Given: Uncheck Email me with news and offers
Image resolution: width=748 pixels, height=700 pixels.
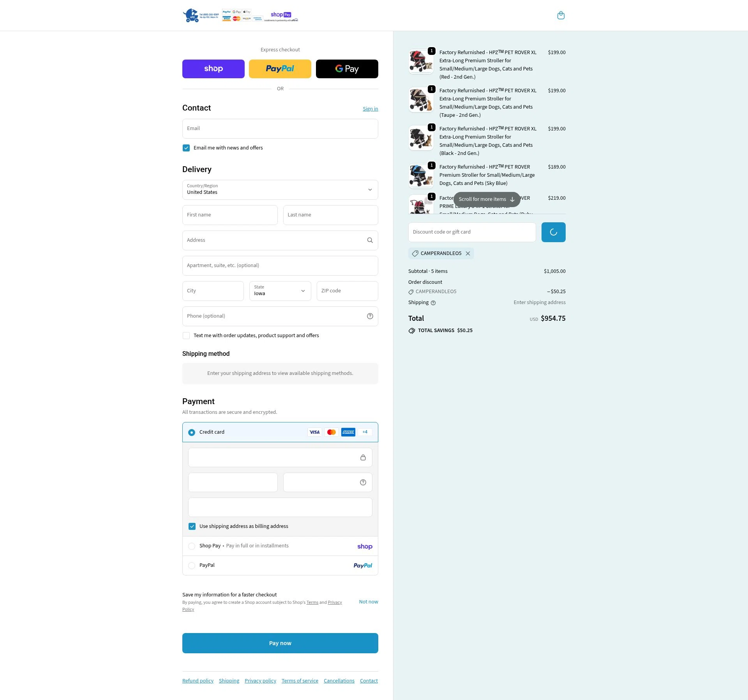Looking at the screenshot, I should point(186,148).
